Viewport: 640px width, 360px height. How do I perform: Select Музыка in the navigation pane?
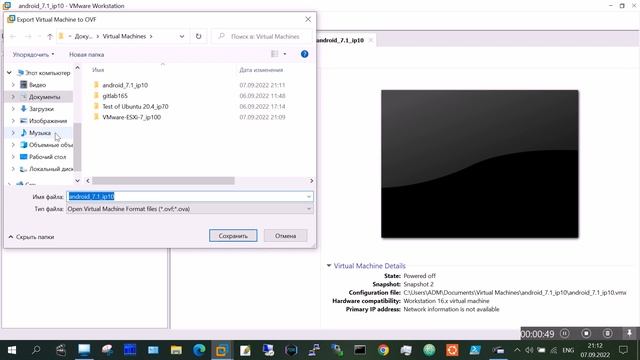point(40,133)
